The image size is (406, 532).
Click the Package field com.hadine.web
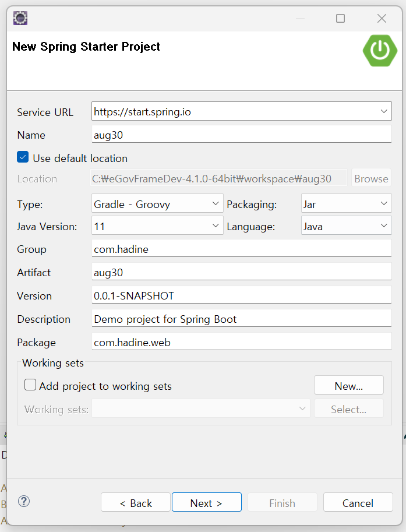(x=242, y=341)
